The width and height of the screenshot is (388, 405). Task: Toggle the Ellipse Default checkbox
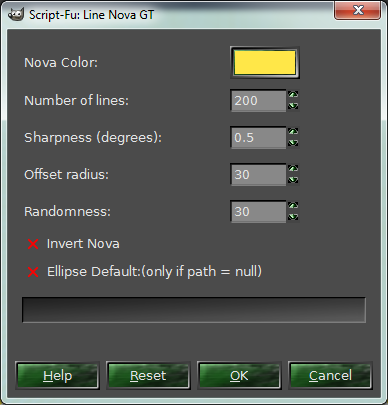pyautogui.click(x=33, y=272)
